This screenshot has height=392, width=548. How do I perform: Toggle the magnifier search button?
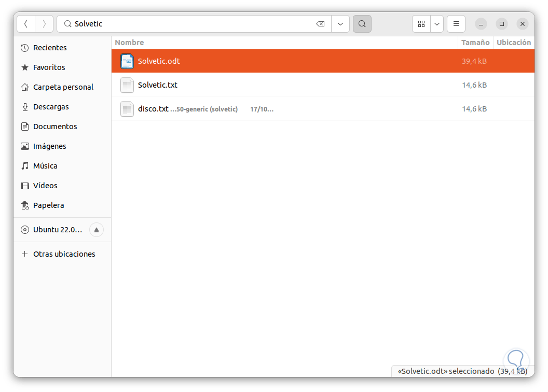click(362, 24)
